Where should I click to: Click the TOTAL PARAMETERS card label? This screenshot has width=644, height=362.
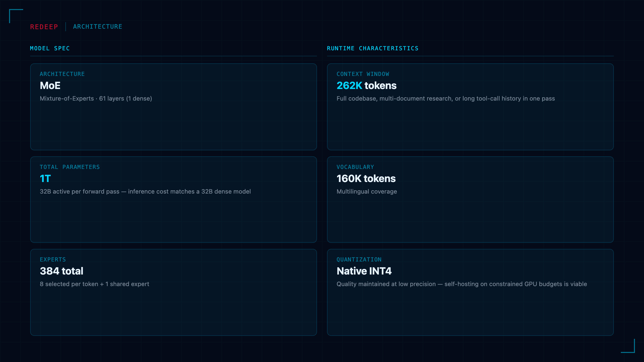pyautogui.click(x=70, y=167)
